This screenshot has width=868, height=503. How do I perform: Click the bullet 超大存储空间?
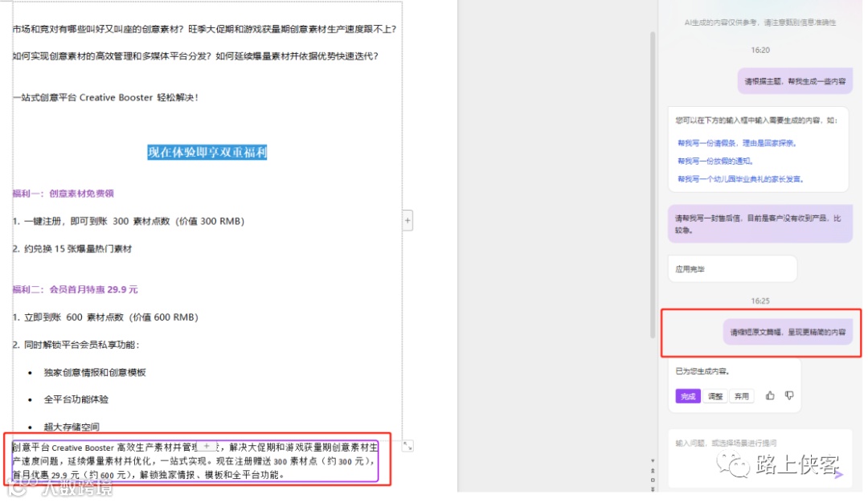72,427
